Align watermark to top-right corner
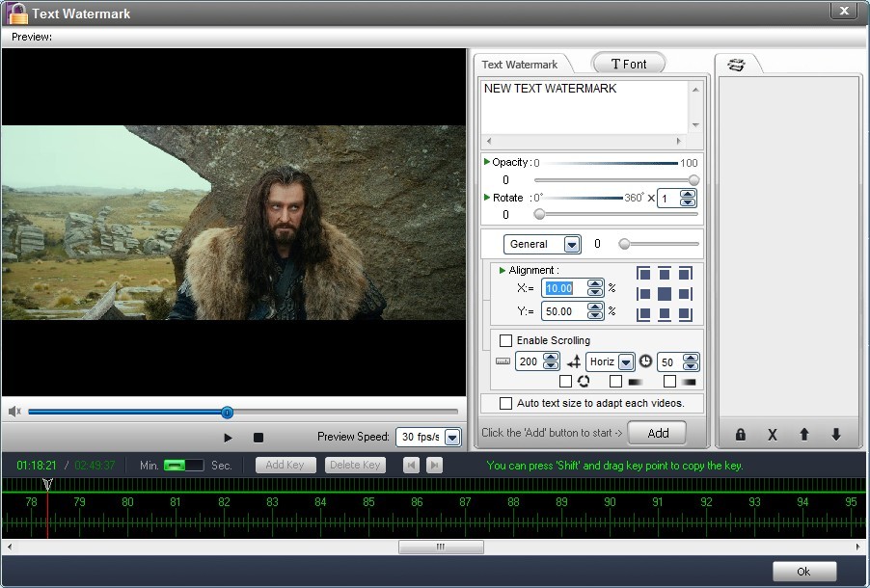The height and width of the screenshot is (588, 870). [685, 274]
